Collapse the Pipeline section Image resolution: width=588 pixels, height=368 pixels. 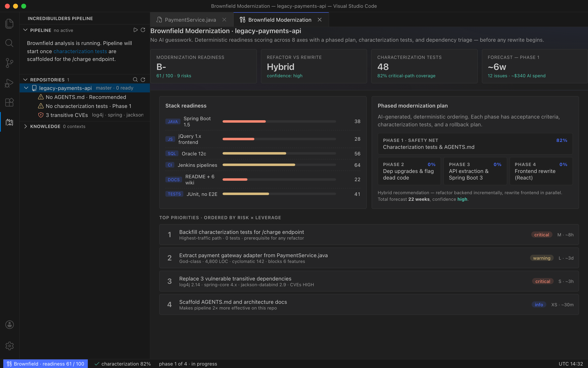pyautogui.click(x=25, y=30)
